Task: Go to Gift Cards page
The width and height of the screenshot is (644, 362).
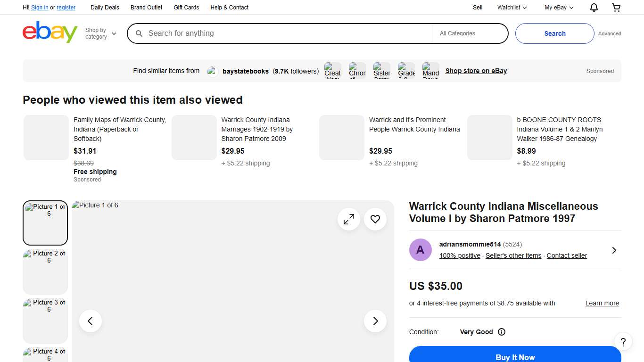Action: coord(186,8)
